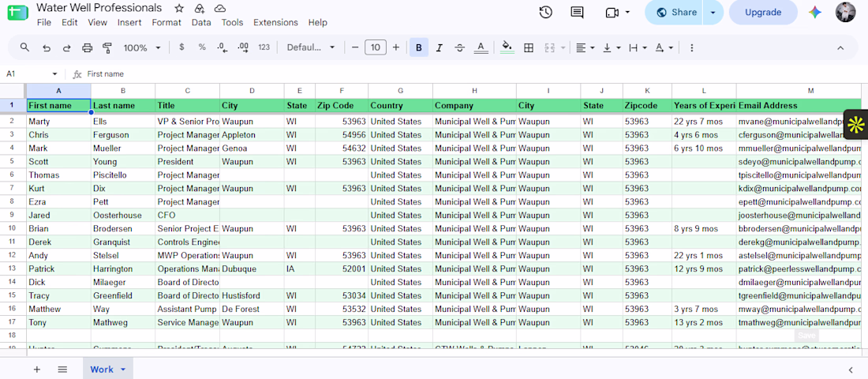Open the zoom level dropdown
This screenshot has height=379, width=868.
point(142,48)
